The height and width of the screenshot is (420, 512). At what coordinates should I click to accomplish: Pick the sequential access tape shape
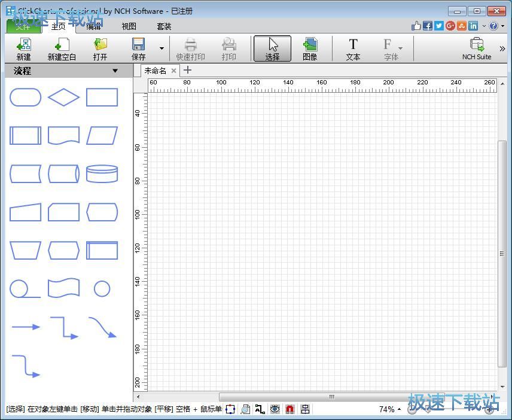26,289
